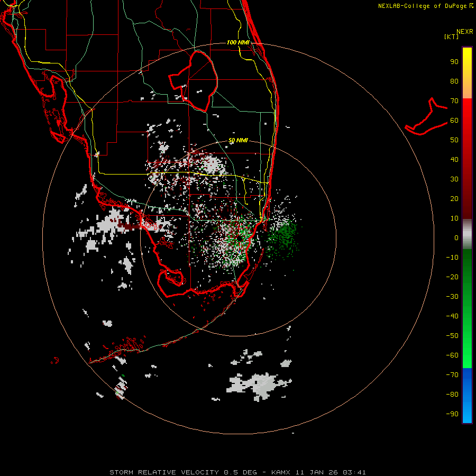Click the [KT] units label
Viewport: 476px width, 476px height.
pyautogui.click(x=452, y=36)
